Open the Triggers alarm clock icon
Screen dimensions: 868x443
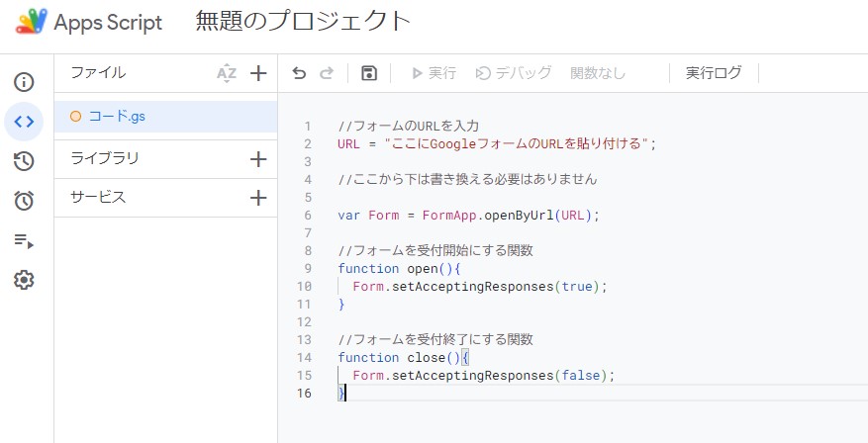pos(24,201)
